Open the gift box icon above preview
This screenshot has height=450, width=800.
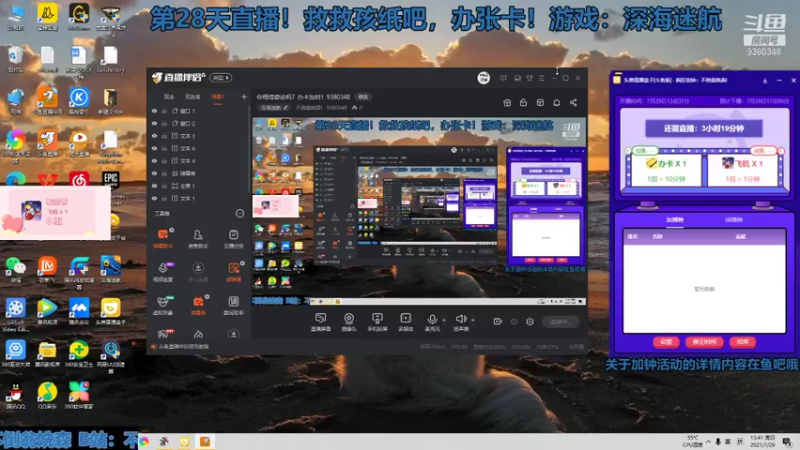click(x=507, y=103)
